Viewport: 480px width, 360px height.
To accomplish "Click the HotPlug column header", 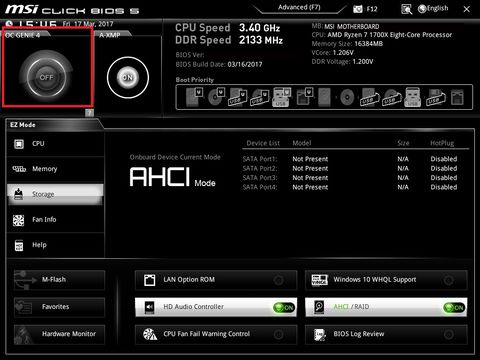I will pos(442,143).
